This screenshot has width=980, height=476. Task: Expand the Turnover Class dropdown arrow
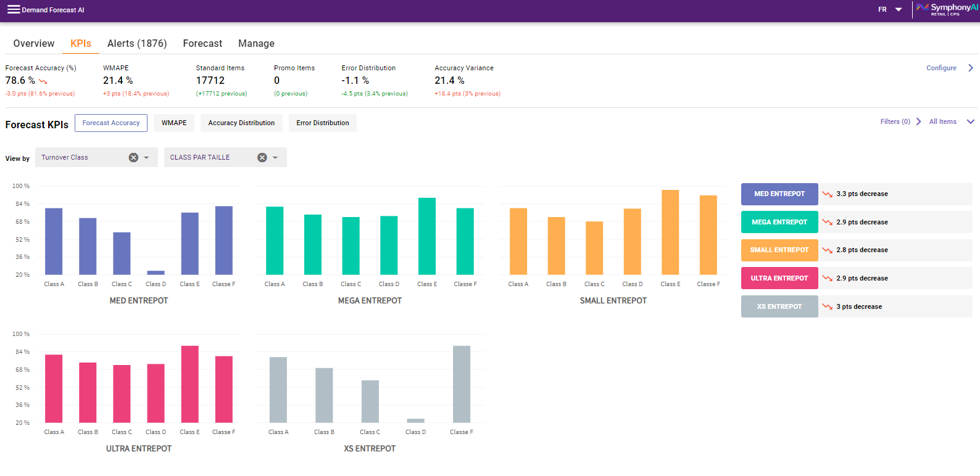coord(147,158)
